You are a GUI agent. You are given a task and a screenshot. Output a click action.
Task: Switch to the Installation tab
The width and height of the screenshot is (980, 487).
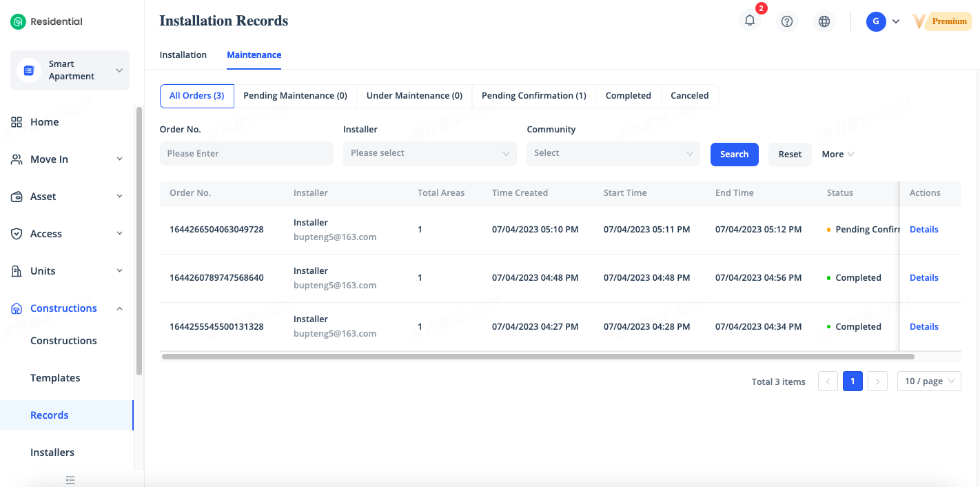pyautogui.click(x=183, y=54)
